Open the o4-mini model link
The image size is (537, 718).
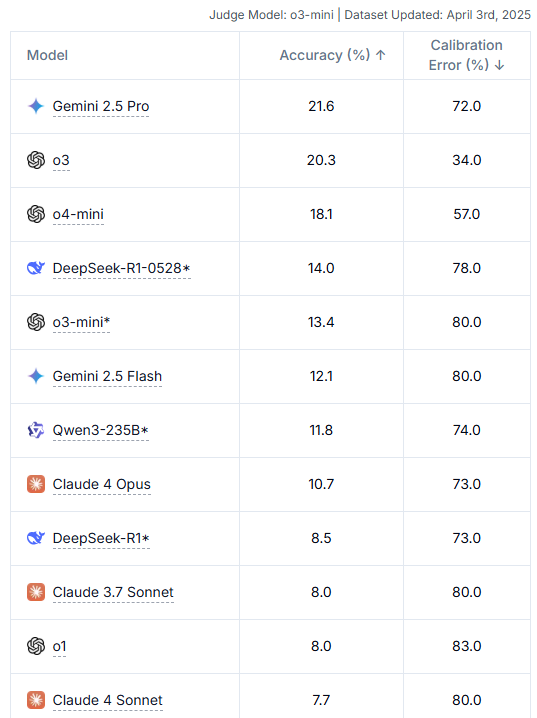click(78, 214)
